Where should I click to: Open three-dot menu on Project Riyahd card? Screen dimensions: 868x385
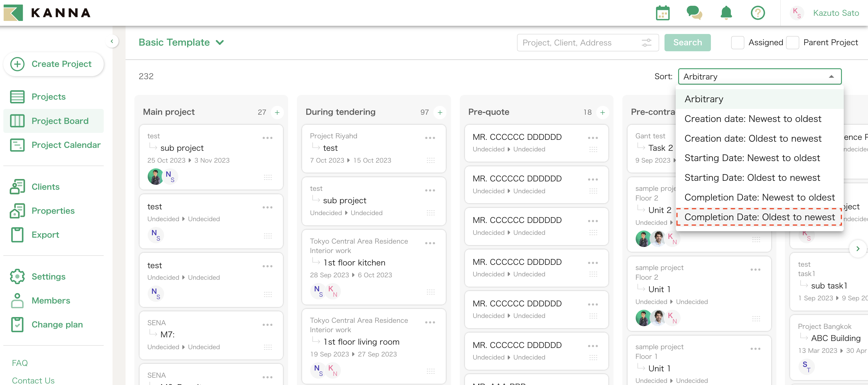point(430,138)
